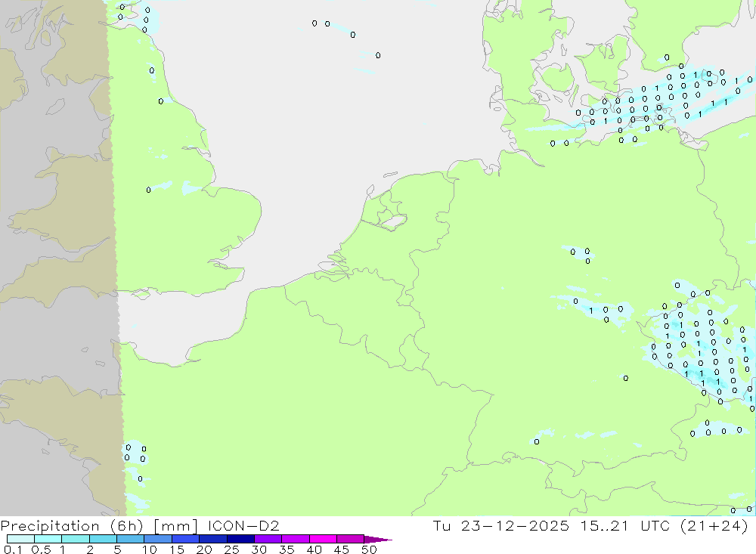Select the 1–2 mm legend color box

click(x=76, y=539)
